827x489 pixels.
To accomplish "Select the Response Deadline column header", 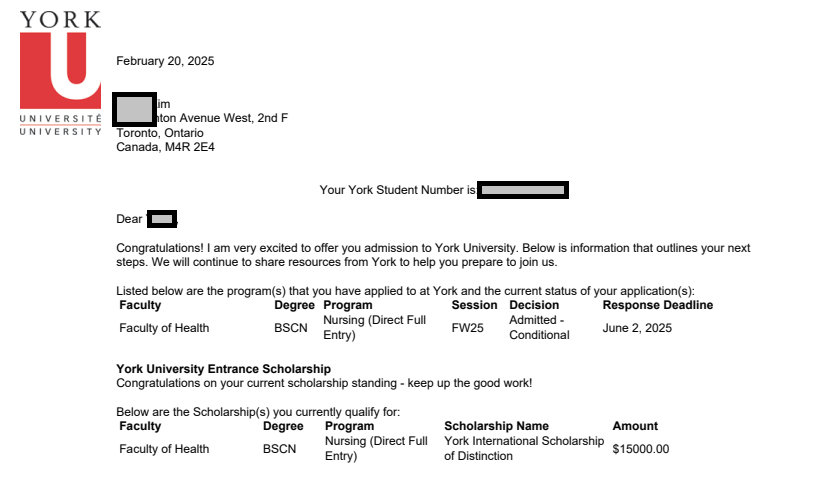I will click(x=657, y=305).
